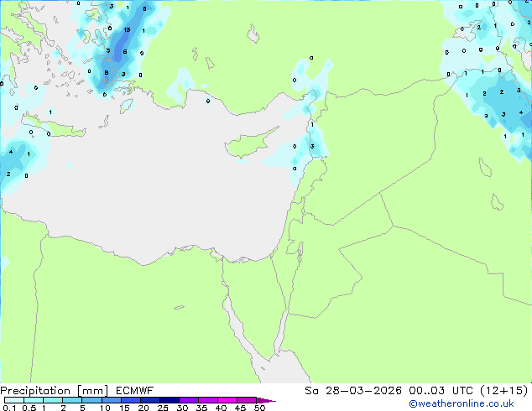Select the 5–10 mm legend color box
The width and height of the screenshot is (532, 411).
91,400
